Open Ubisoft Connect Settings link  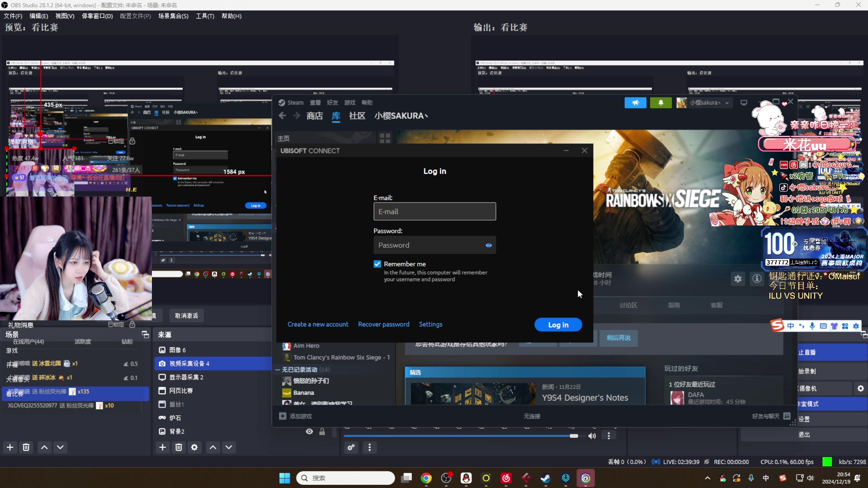point(430,324)
